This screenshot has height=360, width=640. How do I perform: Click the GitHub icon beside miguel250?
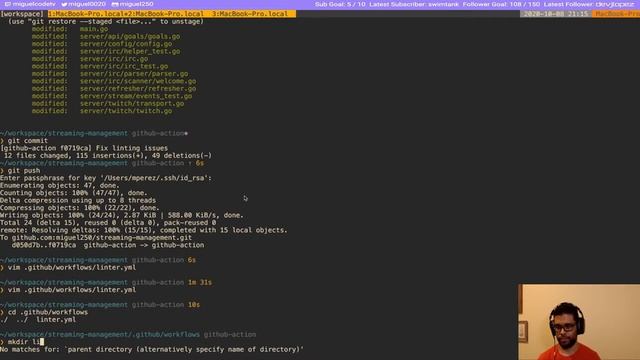point(115,4)
